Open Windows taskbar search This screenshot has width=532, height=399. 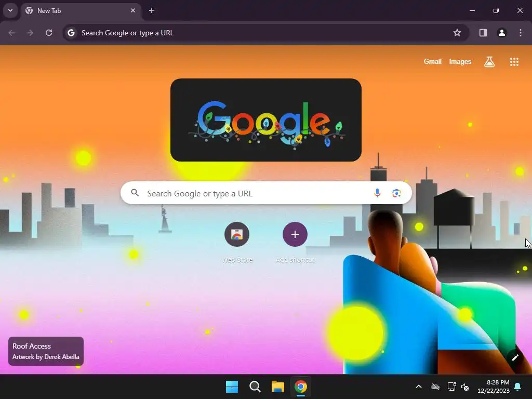(x=255, y=387)
